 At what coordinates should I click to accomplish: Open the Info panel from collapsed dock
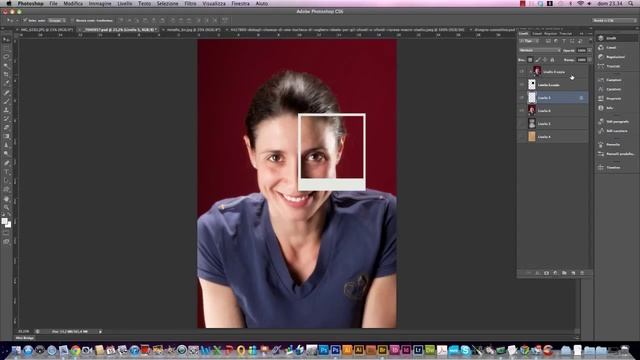point(609,108)
